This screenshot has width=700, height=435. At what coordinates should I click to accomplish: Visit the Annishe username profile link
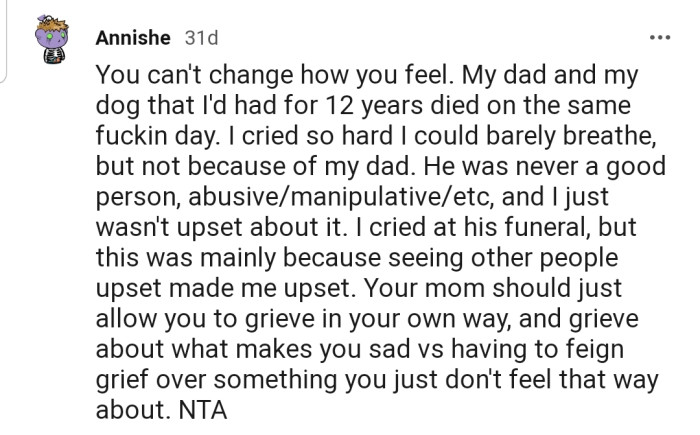click(x=133, y=38)
